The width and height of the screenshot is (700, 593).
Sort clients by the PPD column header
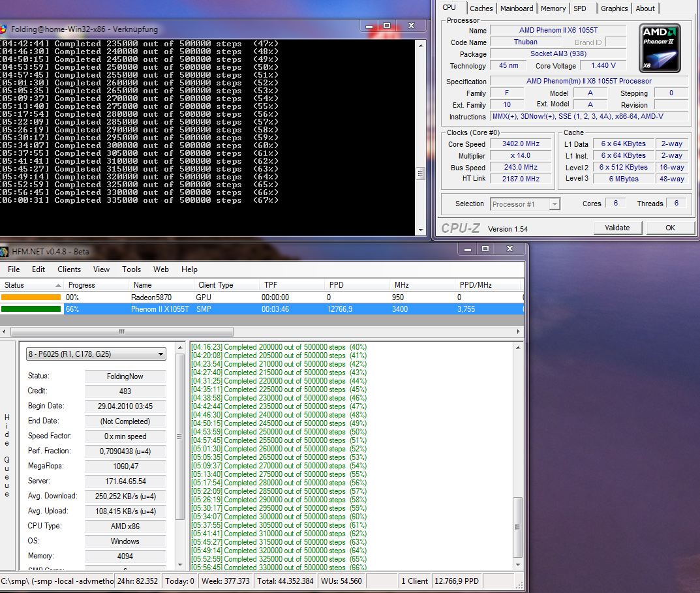pyautogui.click(x=357, y=285)
